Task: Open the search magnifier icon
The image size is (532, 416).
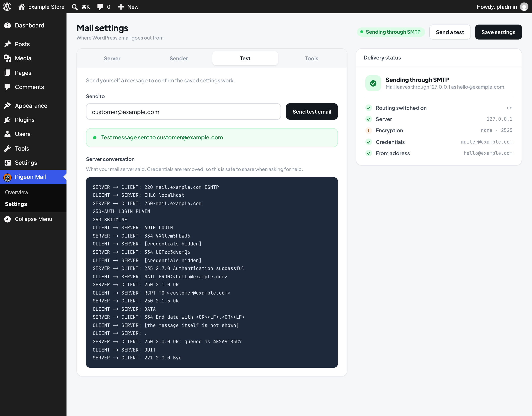Action: [75, 7]
